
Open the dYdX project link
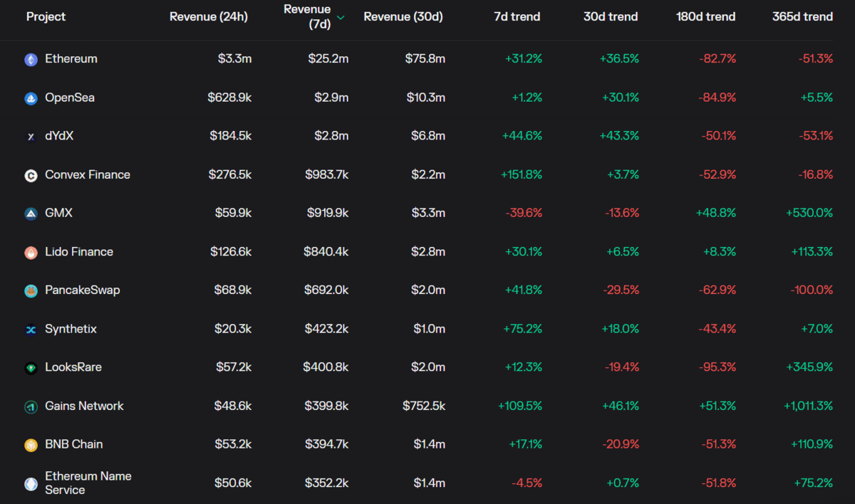coord(59,136)
